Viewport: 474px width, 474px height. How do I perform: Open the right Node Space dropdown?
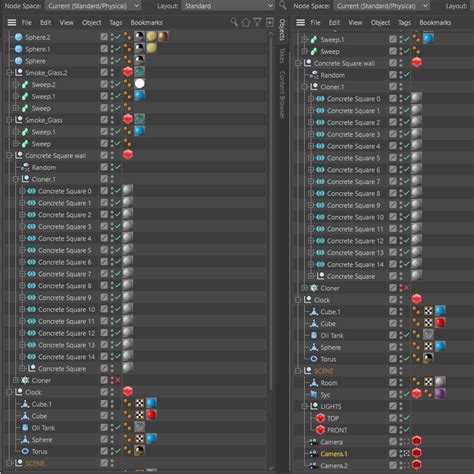pyautogui.click(x=382, y=6)
